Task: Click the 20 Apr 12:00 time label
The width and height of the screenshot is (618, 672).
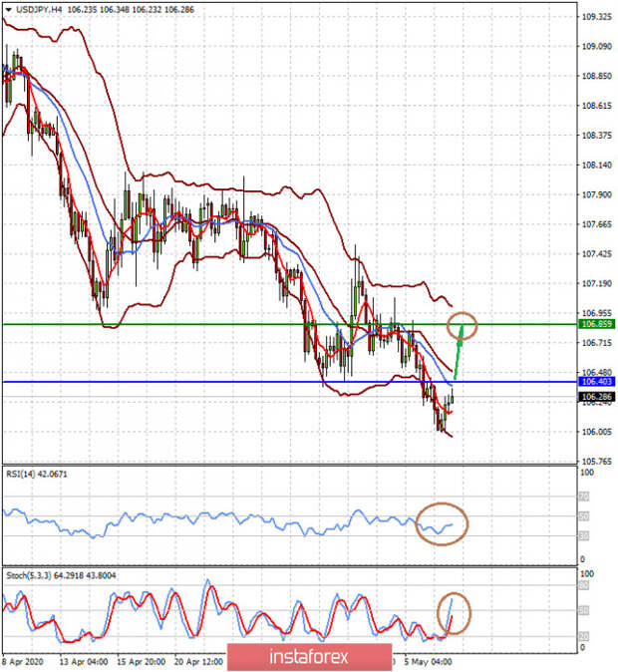Action: point(197,661)
